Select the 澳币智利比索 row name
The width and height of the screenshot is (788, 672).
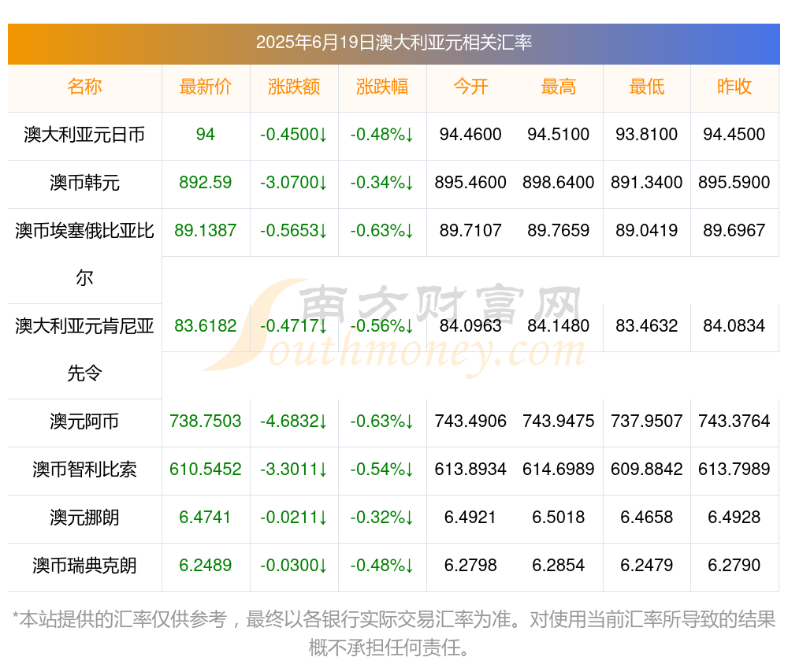tap(84, 470)
